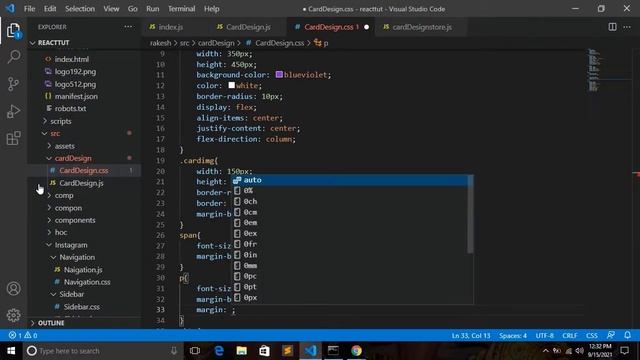Click the white color swatch
This screenshot has width=640, height=360.
[x=231, y=85]
